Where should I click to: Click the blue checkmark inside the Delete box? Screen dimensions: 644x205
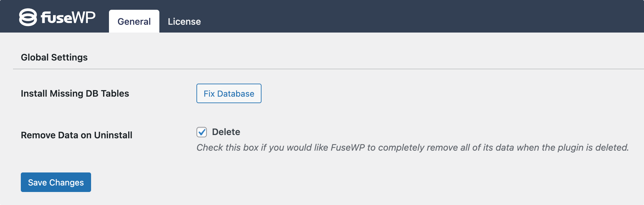[202, 132]
